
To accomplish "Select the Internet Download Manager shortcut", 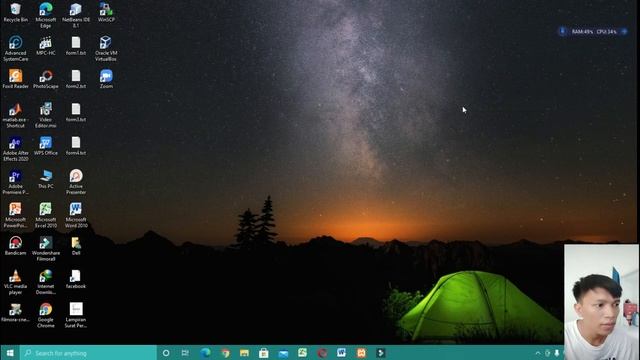I will [x=46, y=282].
